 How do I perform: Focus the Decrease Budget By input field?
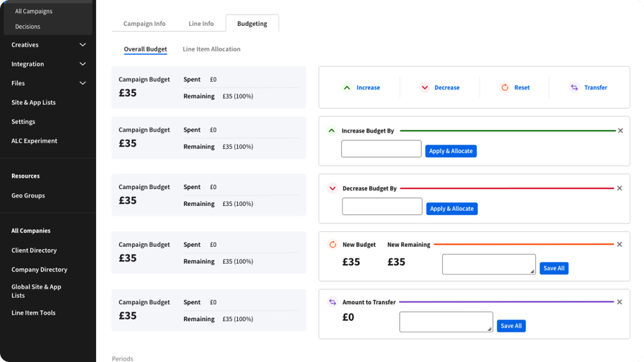click(x=382, y=207)
